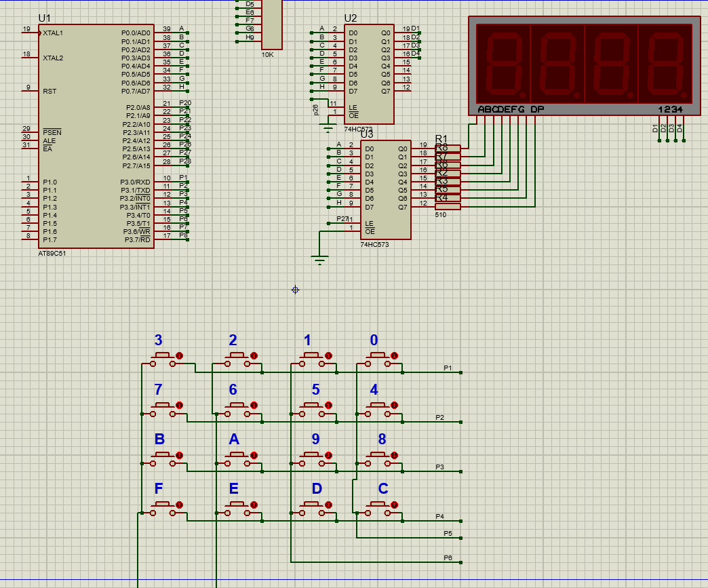This screenshot has height=588, width=708.
Task: Select the bottom resistor above the 510 label
Action: 448,206
